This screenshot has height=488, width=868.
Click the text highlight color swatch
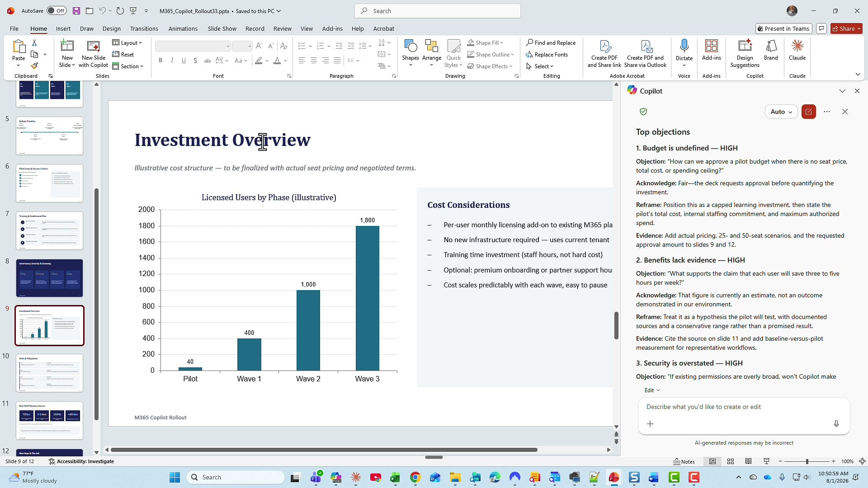point(259,61)
